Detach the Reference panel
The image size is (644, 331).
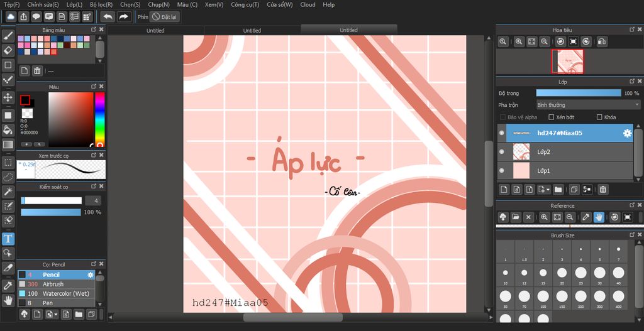pyautogui.click(x=631, y=205)
